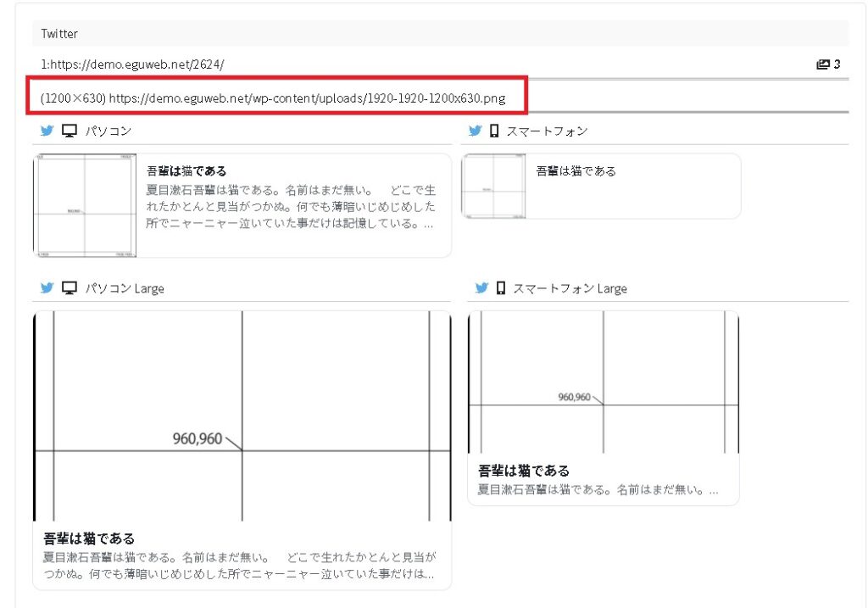Open the large preview image in パソコン Large
This screenshot has width=868, height=608.
(x=242, y=416)
